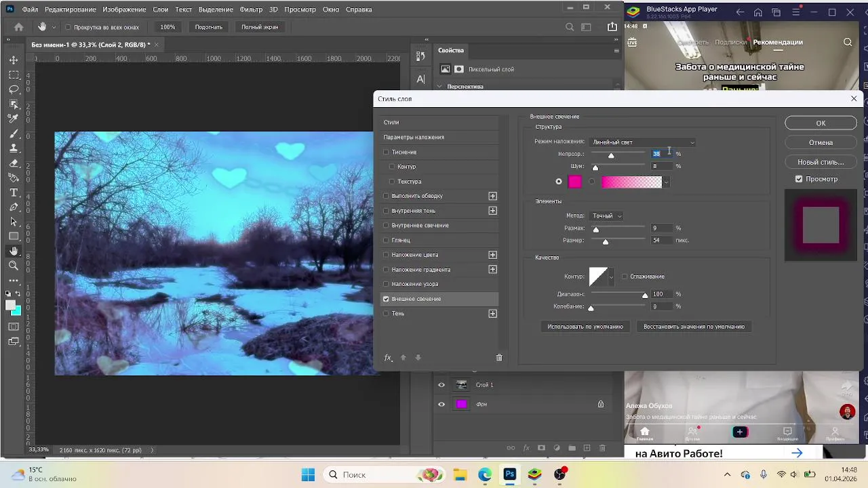Open the Слои menu

pos(160,9)
